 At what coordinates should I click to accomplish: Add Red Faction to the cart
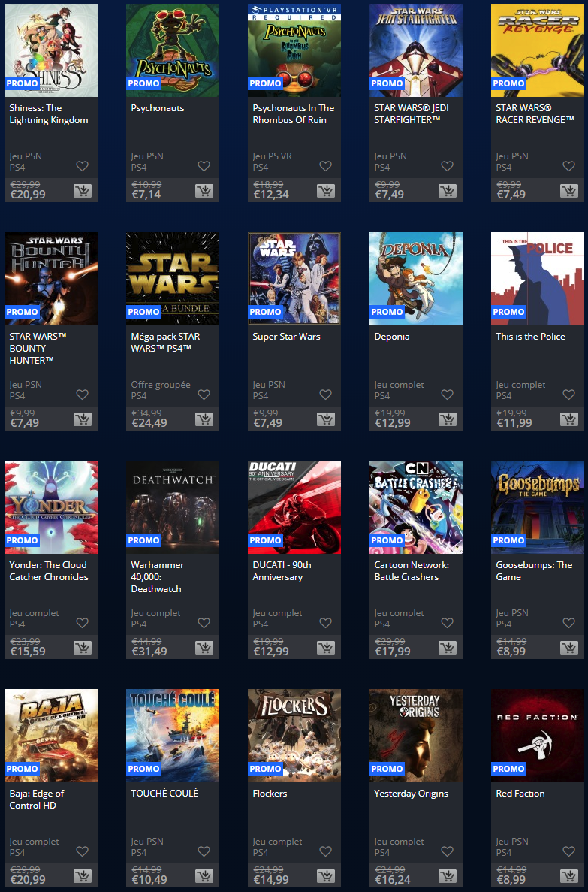pos(568,876)
